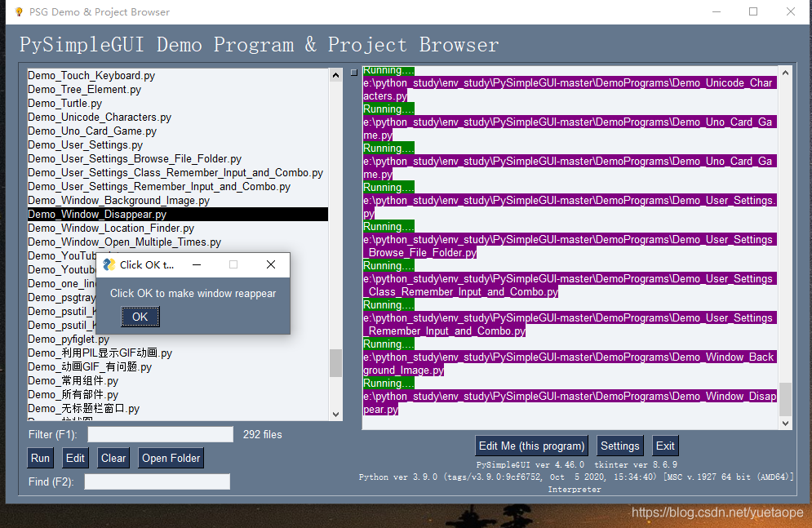Viewport: 812px width, 528px height.
Task: Click the output pane scrollbar down arrow
Action: coord(785,423)
